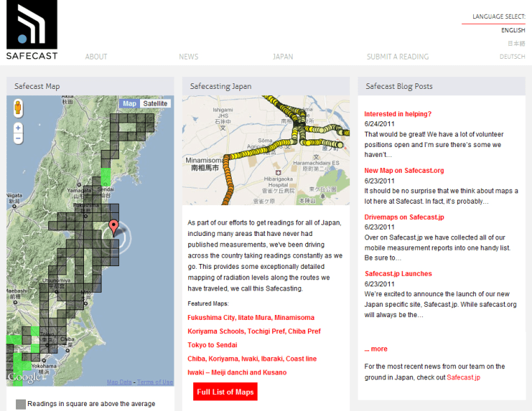Image resolution: width=532 pixels, height=411 pixels.
Task: Click the Safecasting Japan panel header
Action: [266, 86]
